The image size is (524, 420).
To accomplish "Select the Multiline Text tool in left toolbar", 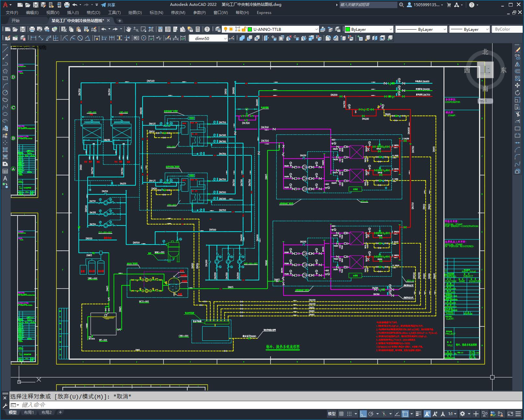I will pyautogui.click(x=5, y=178).
